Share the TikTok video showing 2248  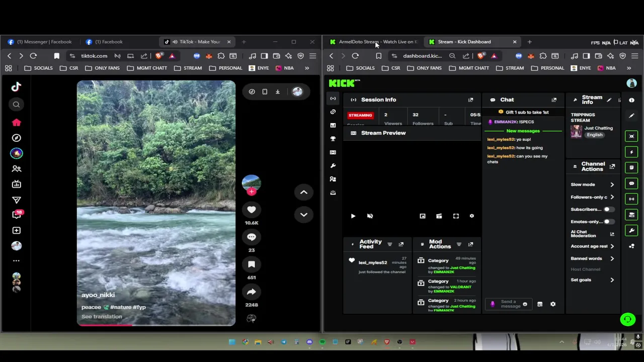point(252,292)
